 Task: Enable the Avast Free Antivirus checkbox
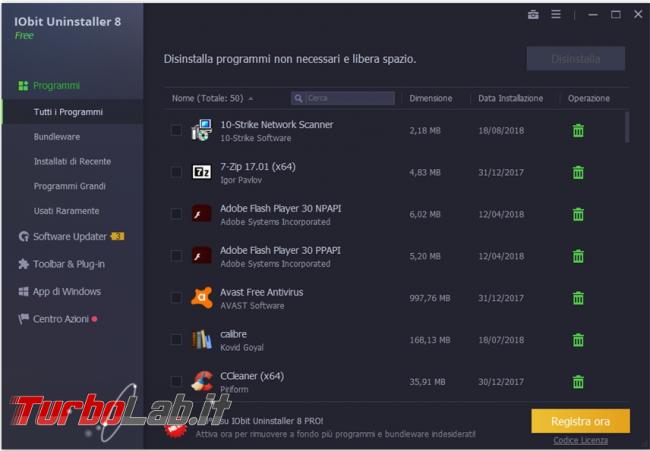click(x=176, y=298)
